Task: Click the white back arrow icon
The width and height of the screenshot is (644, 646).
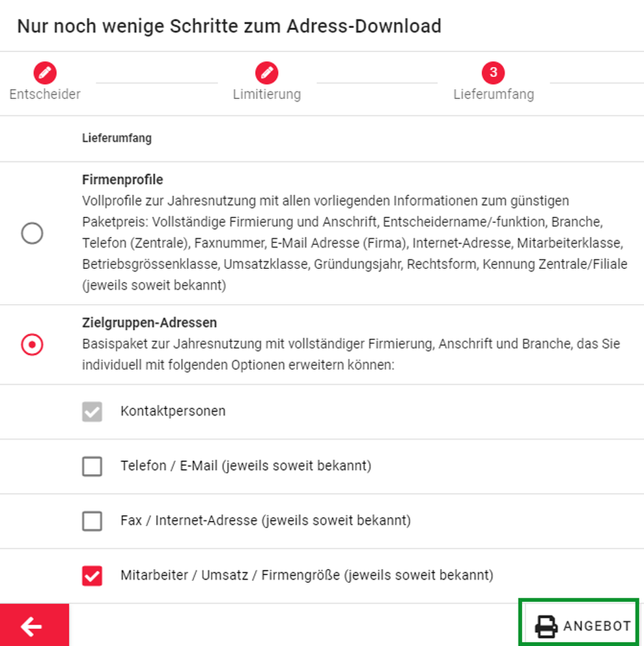Action: pos(31,626)
